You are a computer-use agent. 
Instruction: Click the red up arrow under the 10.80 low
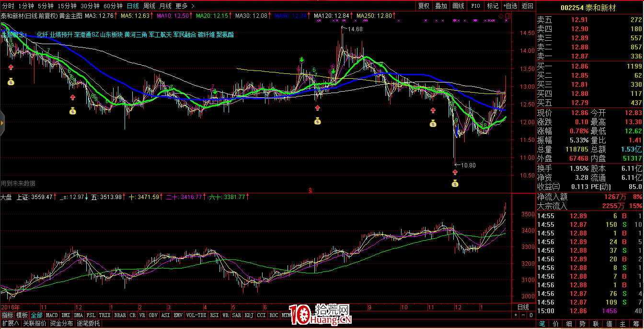455,171
